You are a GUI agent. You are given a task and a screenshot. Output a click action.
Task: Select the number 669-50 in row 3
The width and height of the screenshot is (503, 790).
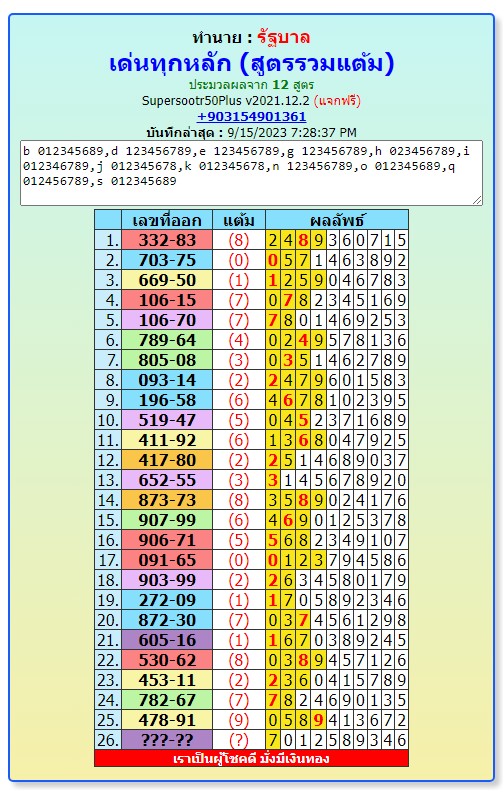(x=167, y=280)
